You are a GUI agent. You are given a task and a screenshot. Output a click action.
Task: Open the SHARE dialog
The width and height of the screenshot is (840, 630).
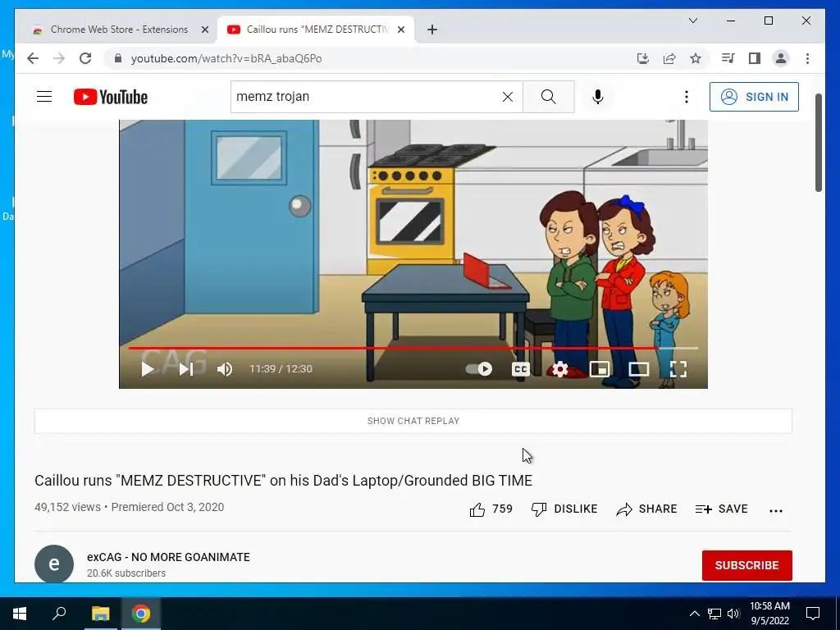pos(646,509)
